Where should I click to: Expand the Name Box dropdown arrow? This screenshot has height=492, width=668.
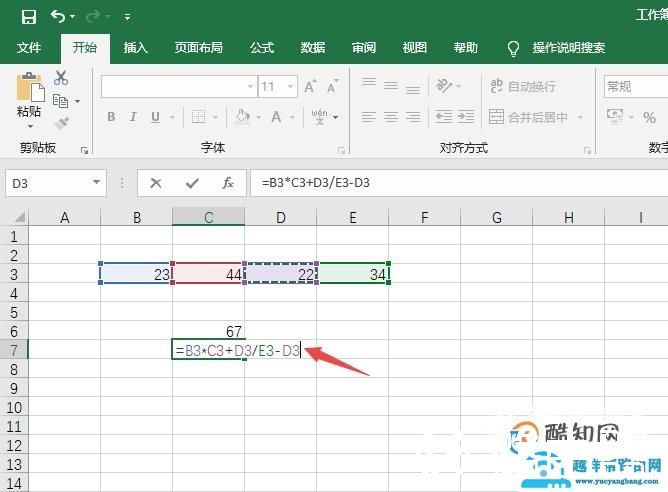97,183
